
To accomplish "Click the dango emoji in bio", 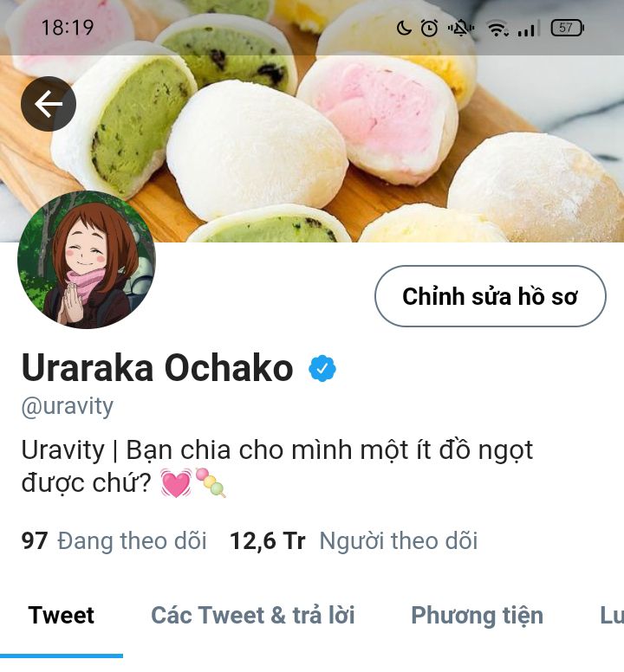I will point(210,482).
